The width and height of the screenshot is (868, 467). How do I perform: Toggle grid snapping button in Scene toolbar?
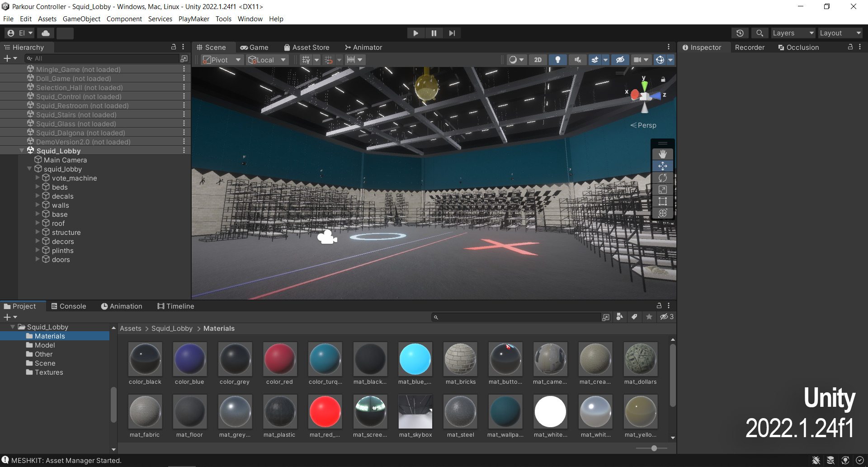(x=329, y=60)
